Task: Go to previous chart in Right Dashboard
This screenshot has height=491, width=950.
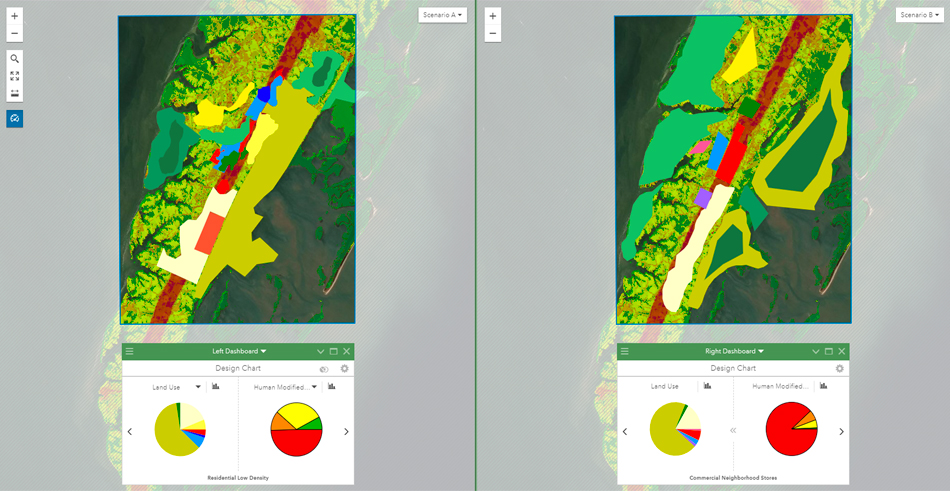Action: pyautogui.click(x=625, y=432)
